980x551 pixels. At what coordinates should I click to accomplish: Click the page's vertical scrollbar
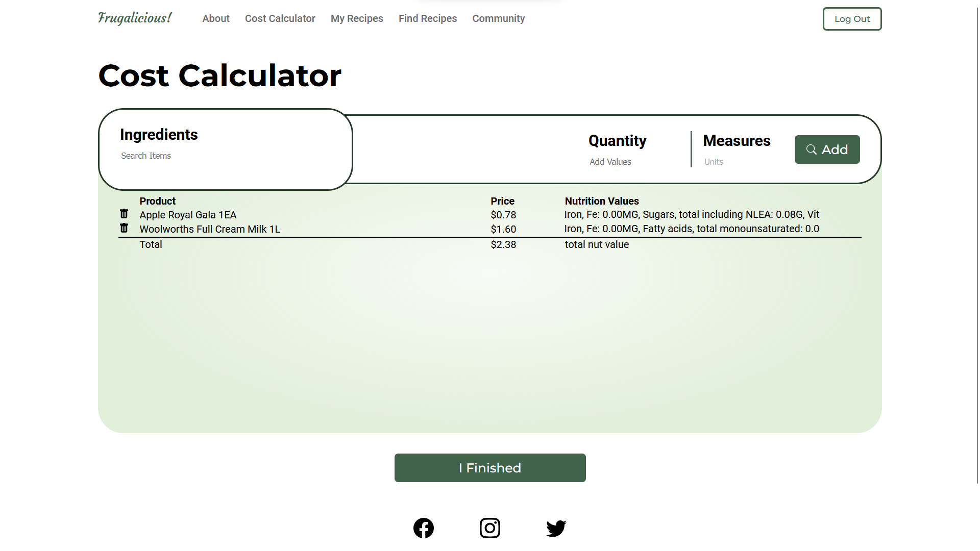point(977,245)
